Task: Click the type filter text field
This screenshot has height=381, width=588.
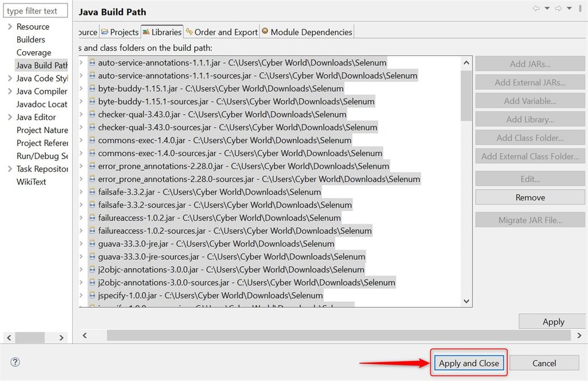Action: pos(35,11)
